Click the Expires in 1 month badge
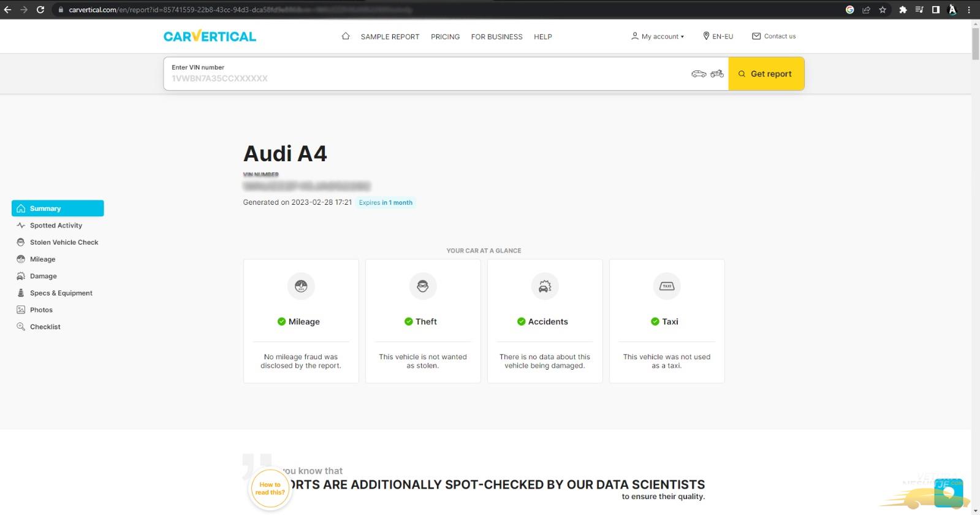The image size is (980, 515). click(x=386, y=202)
